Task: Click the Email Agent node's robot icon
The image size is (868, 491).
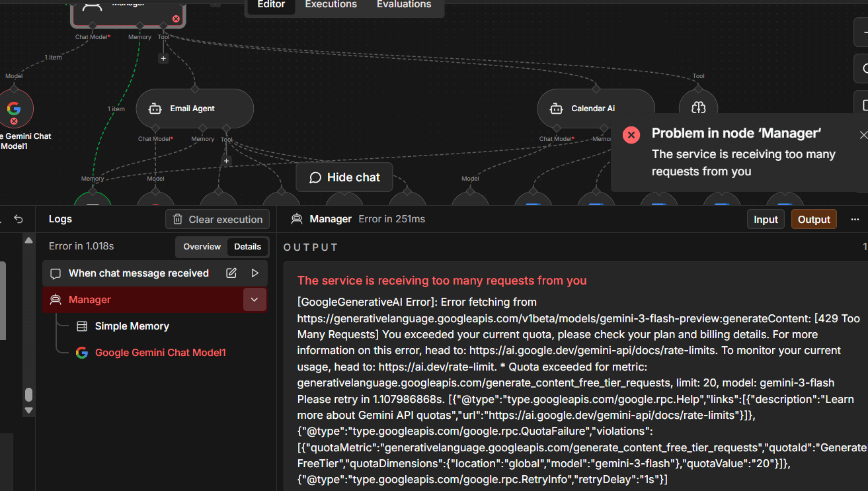Action: [155, 109]
